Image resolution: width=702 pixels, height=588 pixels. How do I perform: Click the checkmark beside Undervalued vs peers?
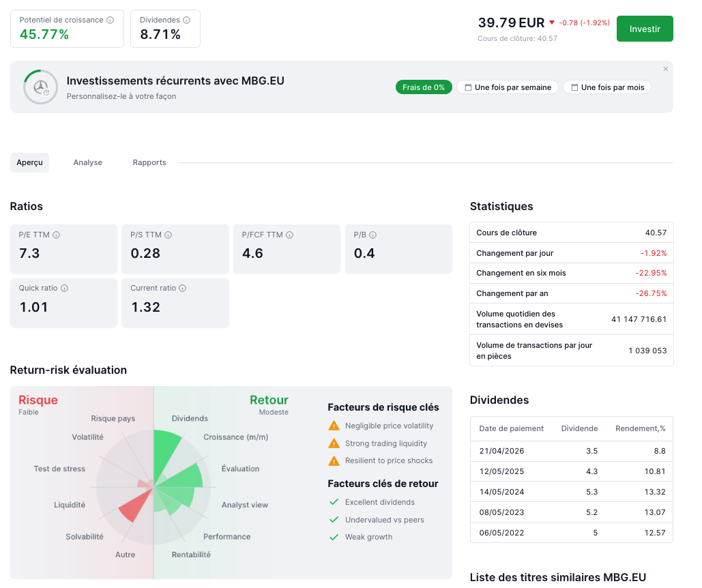point(334,520)
